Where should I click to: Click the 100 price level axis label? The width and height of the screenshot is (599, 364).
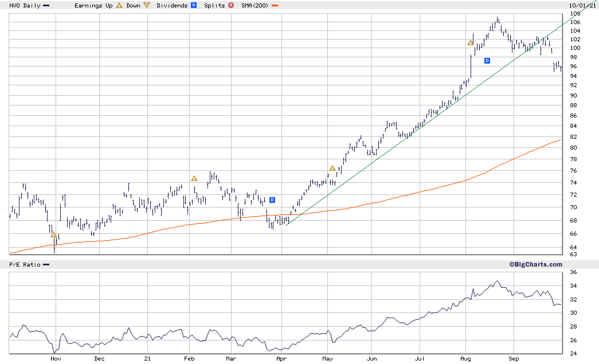click(x=575, y=48)
